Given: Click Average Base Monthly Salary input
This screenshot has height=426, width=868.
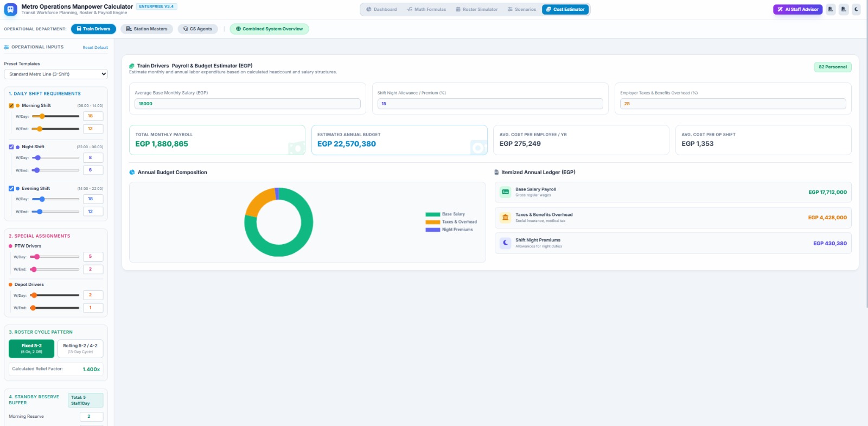Looking at the screenshot, I should pos(247,104).
